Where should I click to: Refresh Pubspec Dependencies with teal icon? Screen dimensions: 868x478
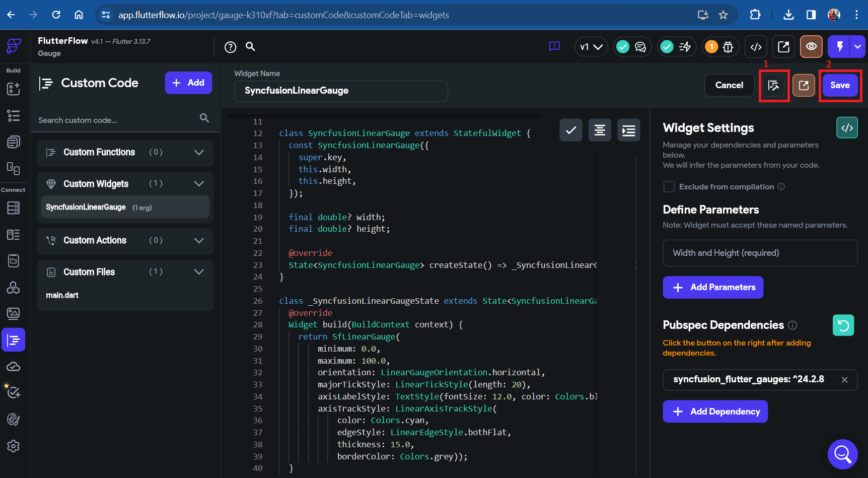[843, 325]
